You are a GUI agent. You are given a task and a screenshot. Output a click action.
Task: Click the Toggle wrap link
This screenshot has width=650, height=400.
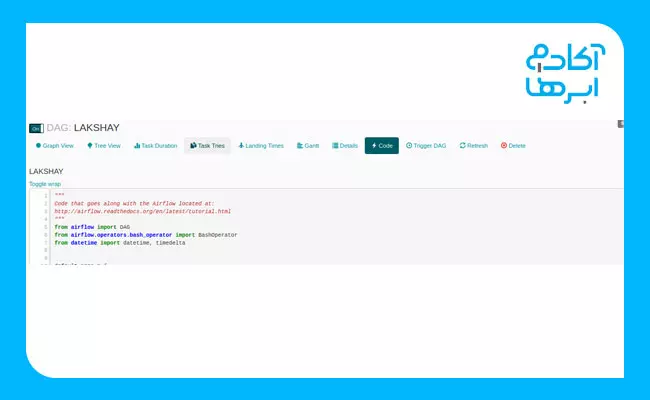(x=45, y=184)
